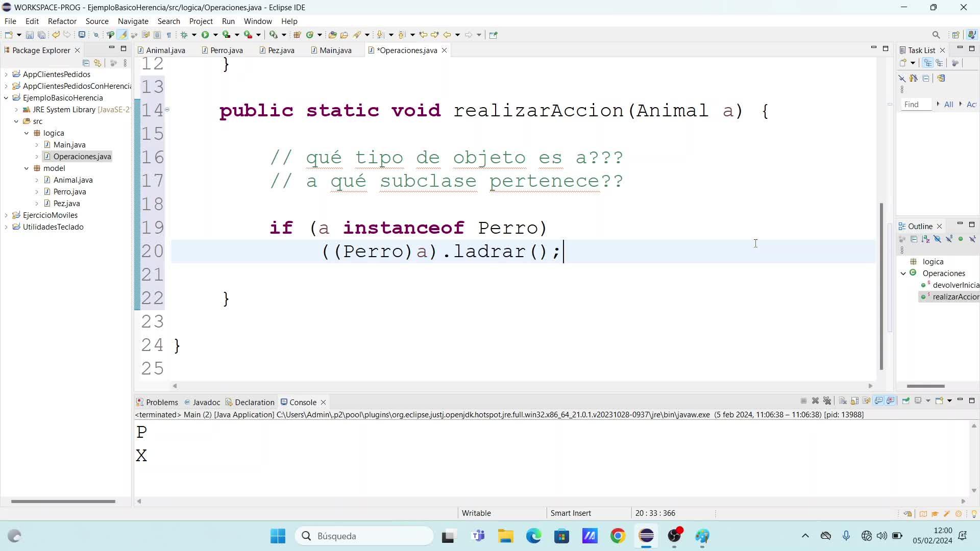The width and height of the screenshot is (980, 551).
Task: Switch to the Main.java editor tab
Action: tap(335, 50)
